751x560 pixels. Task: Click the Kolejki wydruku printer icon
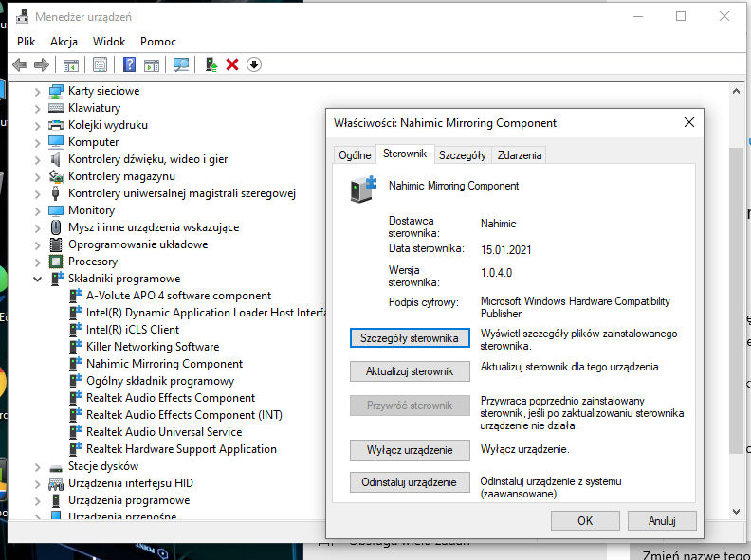point(56,125)
